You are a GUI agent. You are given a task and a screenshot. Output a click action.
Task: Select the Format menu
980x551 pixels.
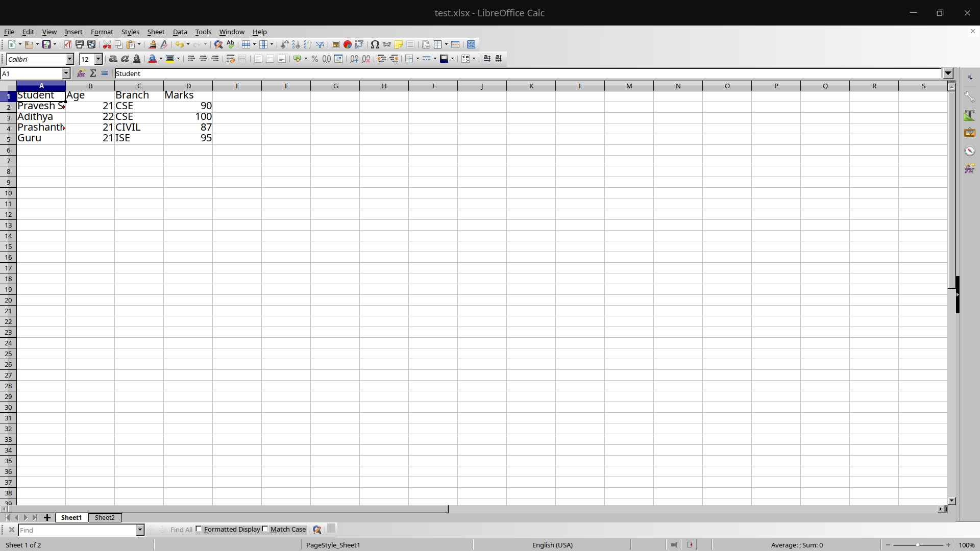pyautogui.click(x=102, y=32)
